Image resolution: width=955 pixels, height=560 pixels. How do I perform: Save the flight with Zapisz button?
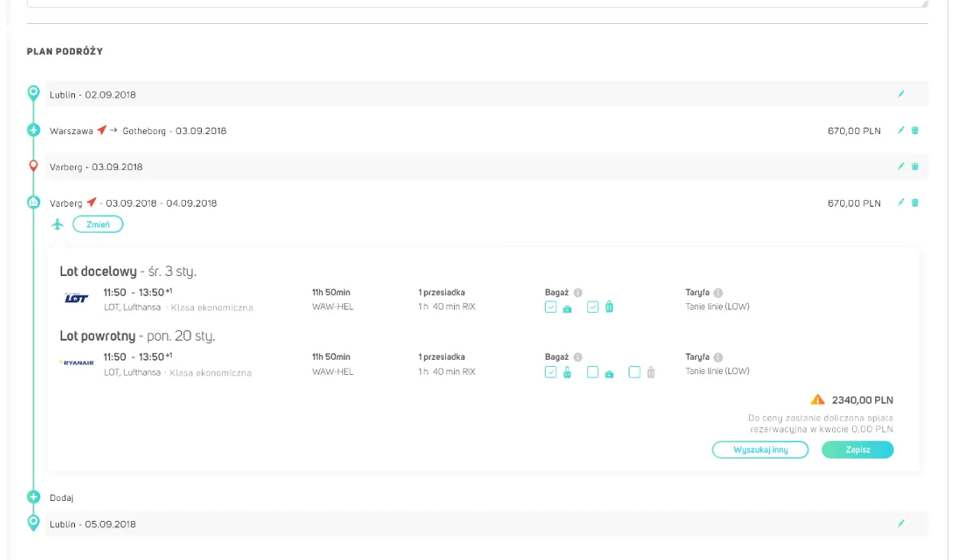(x=858, y=449)
